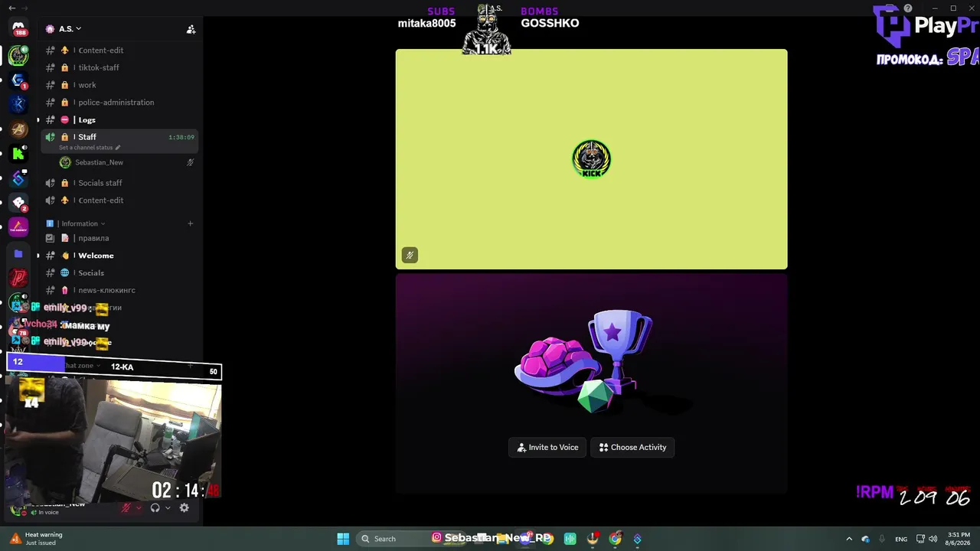
Task: Open Discord direct messages home
Action: (19, 29)
